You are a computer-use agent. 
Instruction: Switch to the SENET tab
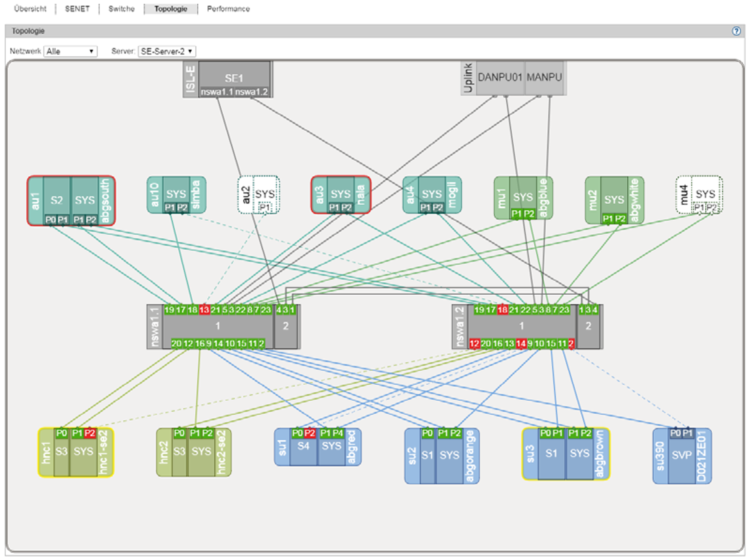(77, 9)
